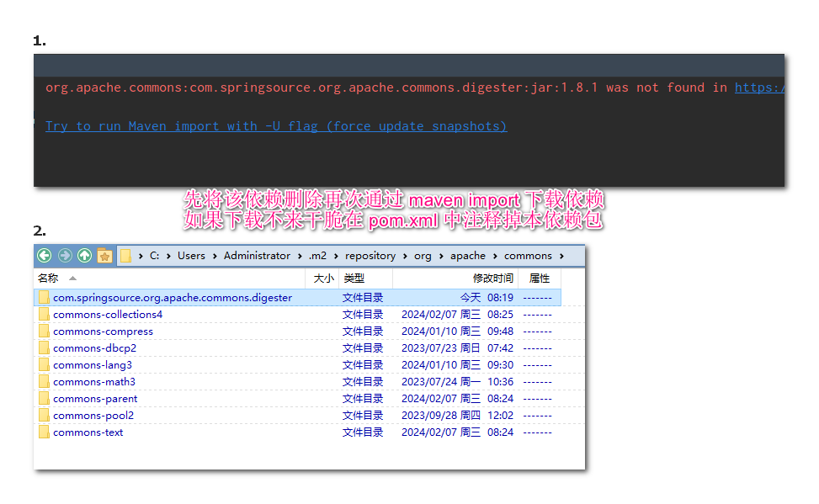Open the favorites star folder icon
The height and width of the screenshot is (504, 819).
coord(104,256)
